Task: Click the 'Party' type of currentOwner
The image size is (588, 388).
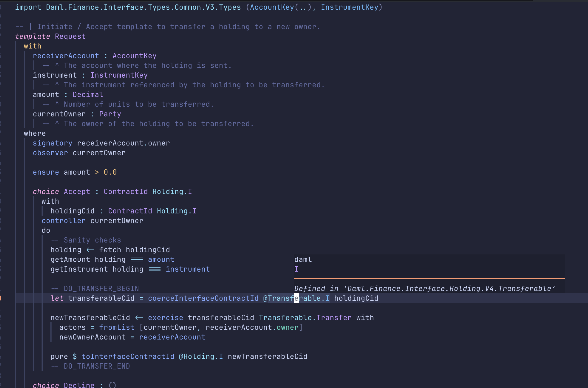Action: coord(110,114)
